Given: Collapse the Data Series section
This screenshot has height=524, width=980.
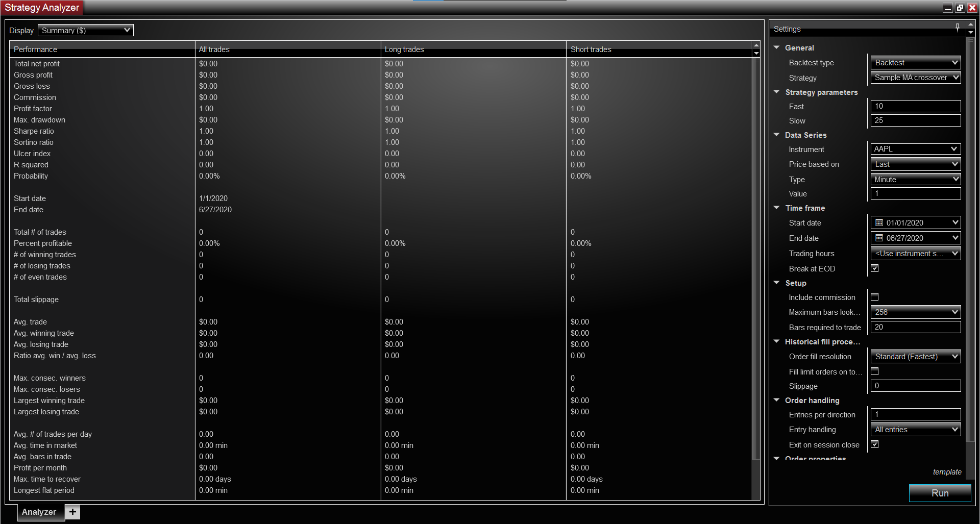Looking at the screenshot, I should 776,135.
